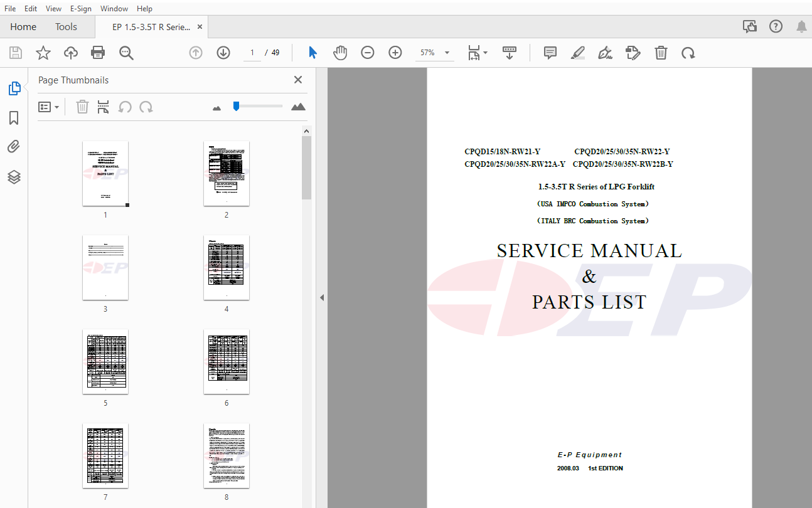Open the View menu
The height and width of the screenshot is (508, 812).
(x=54, y=9)
